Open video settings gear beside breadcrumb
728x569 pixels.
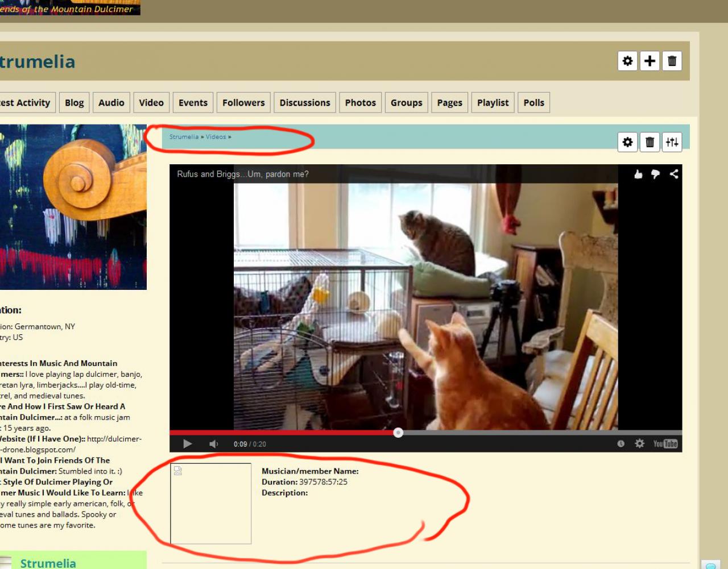[627, 142]
